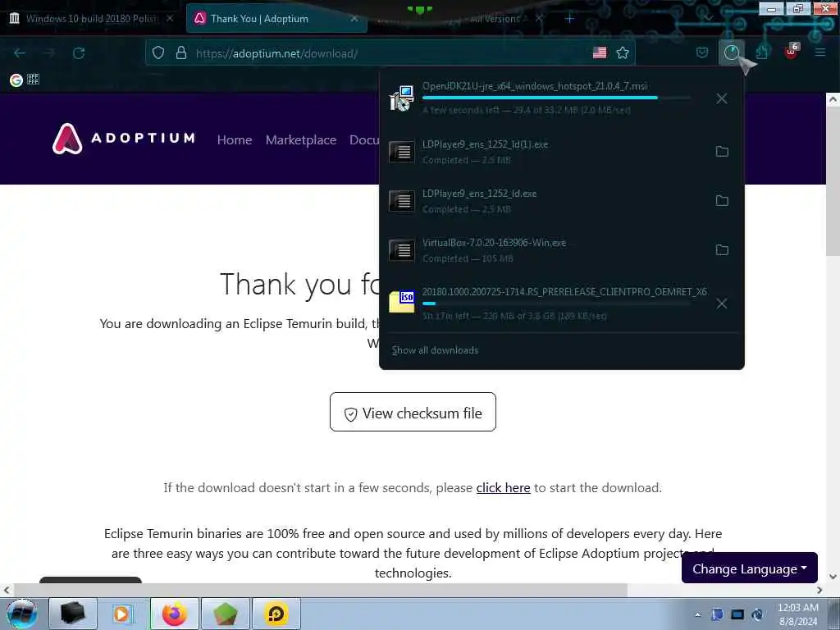840x630 pixels.
Task: Open the media player taskbar icon
Action: (x=123, y=614)
